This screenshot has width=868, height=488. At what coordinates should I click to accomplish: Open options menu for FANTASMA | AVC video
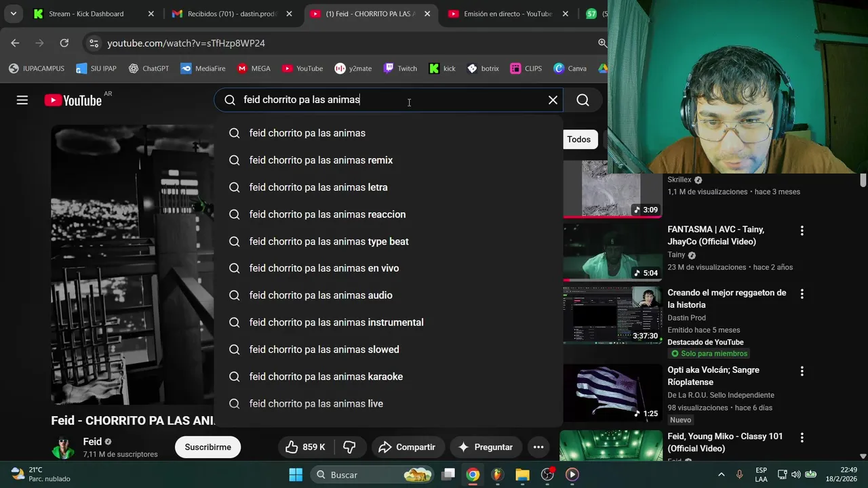point(802,230)
